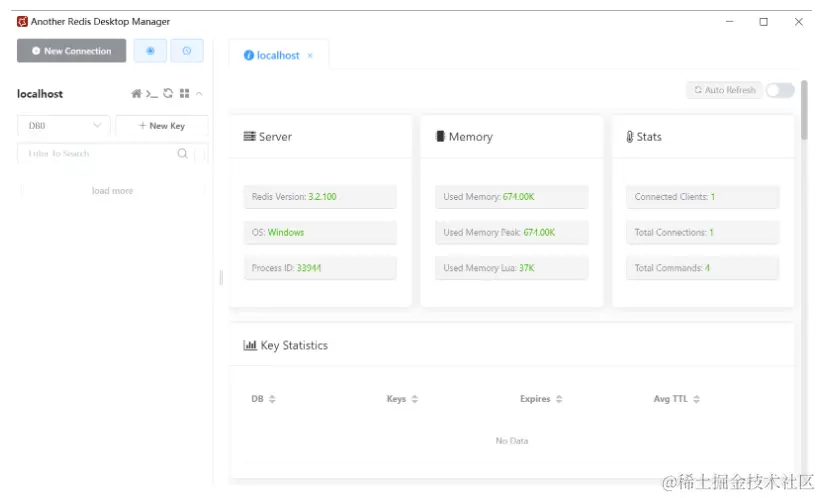Click the Used Memory Lua 37K entry

pyautogui.click(x=512, y=268)
